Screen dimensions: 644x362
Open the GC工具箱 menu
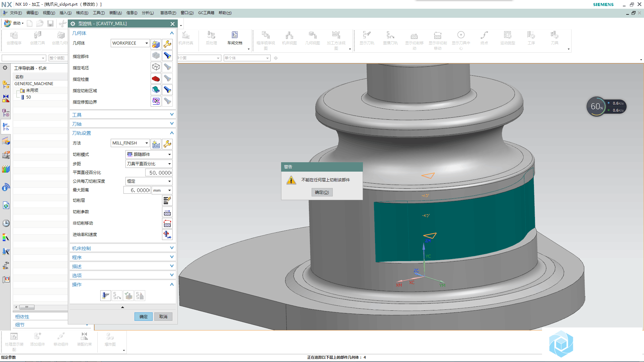click(x=206, y=13)
